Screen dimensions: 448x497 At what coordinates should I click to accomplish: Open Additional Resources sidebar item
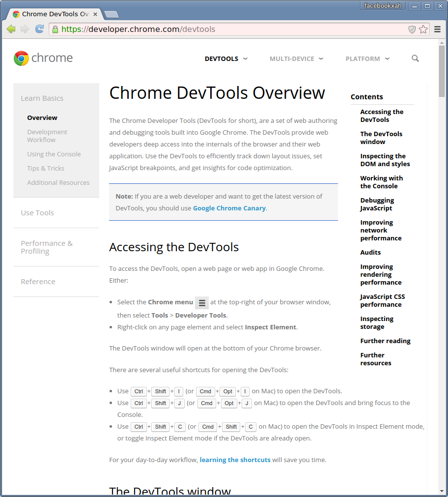[58, 182]
